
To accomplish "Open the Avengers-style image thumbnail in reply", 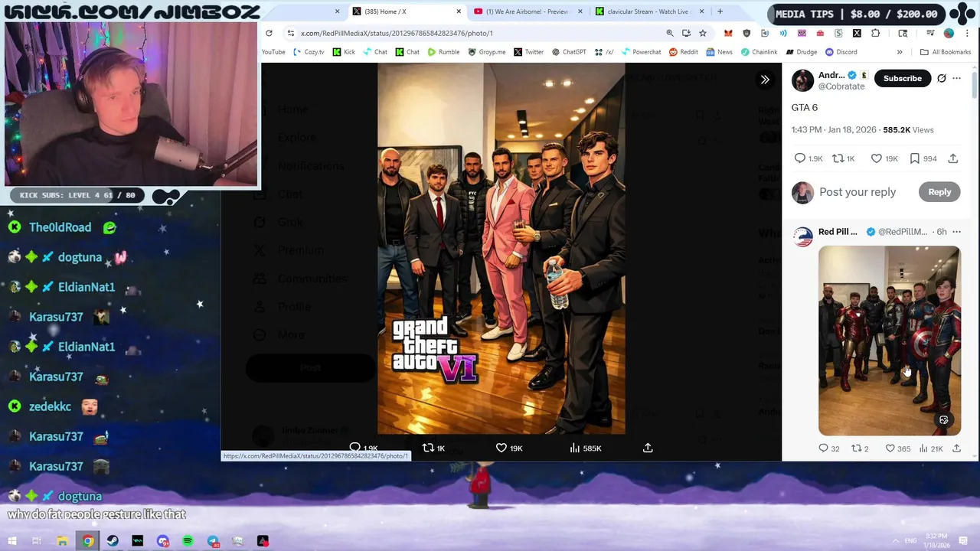I will click(x=889, y=341).
